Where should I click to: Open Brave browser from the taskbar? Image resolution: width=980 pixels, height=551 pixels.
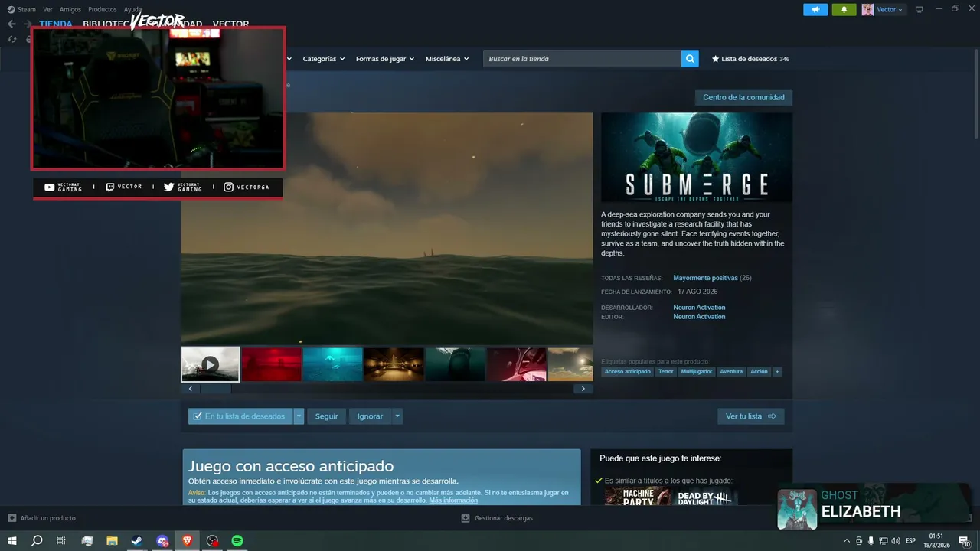[x=188, y=540]
